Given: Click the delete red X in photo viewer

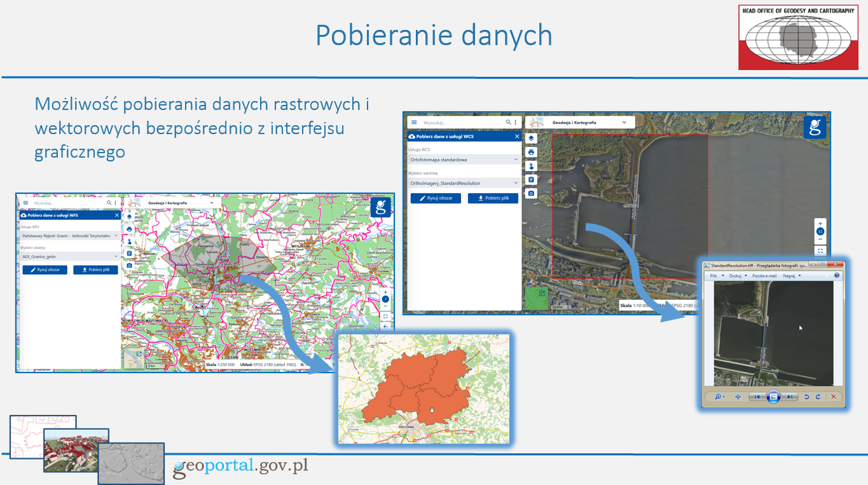Looking at the screenshot, I should point(833,397).
